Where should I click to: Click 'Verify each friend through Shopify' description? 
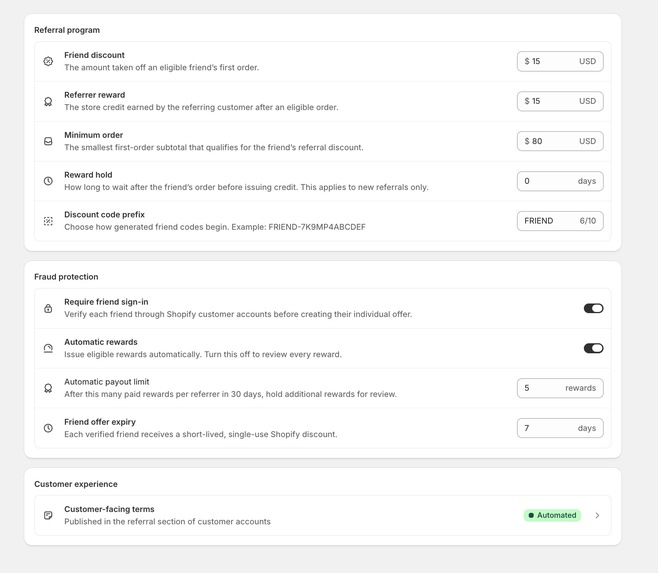click(238, 314)
